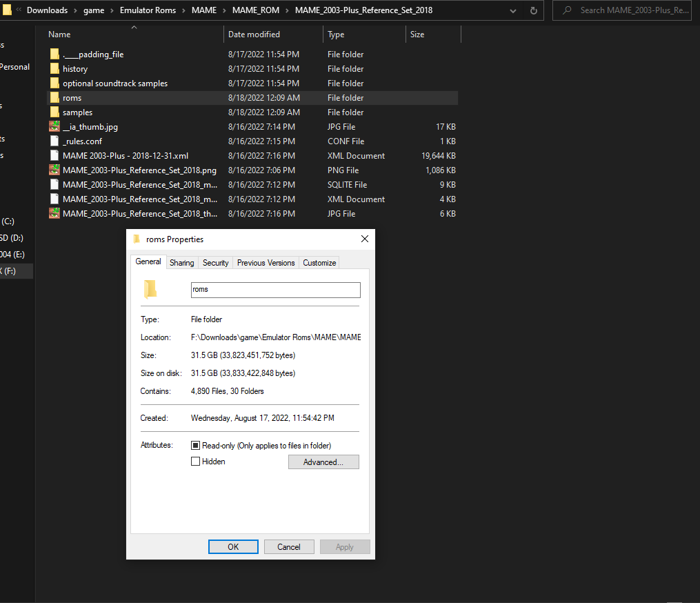Screen dimensions: 700x603
Task: Click the Reference_Set_2018.png image icon
Action: click(54, 170)
